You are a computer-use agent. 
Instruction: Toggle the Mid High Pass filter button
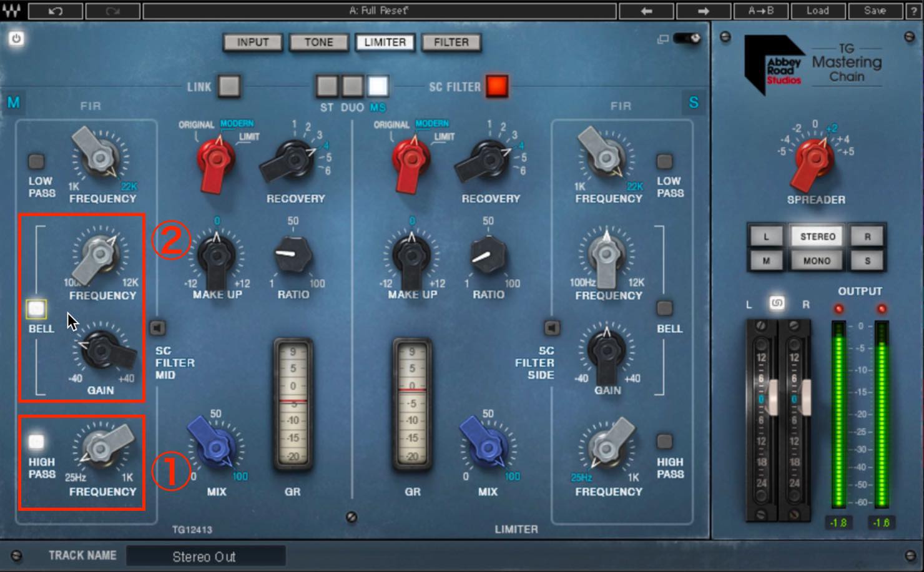tap(36, 442)
